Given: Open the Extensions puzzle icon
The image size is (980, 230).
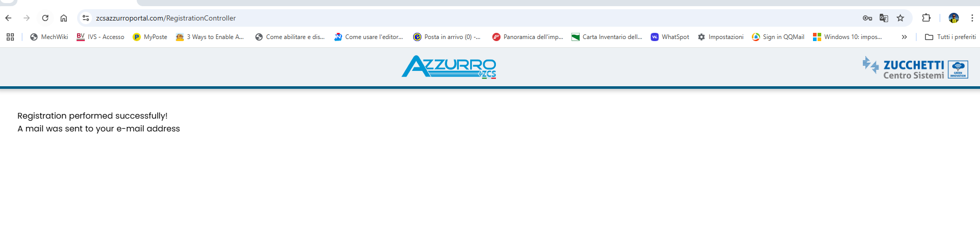Looking at the screenshot, I should pyautogui.click(x=926, y=18).
